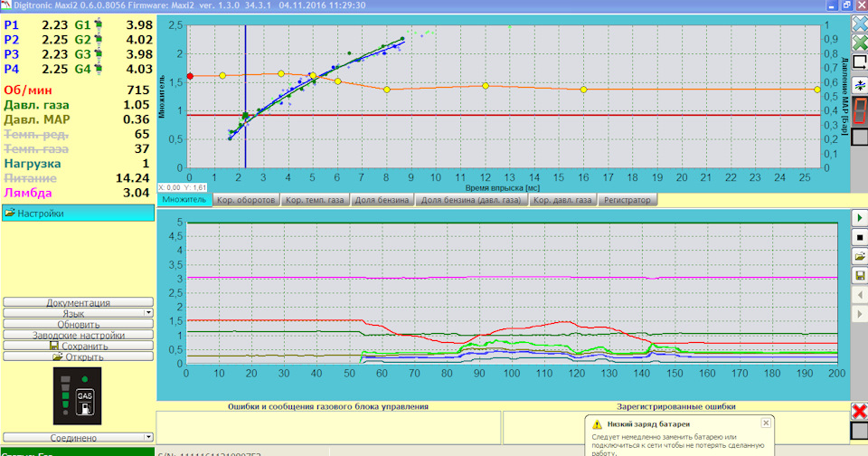This screenshot has width=868, height=456.
Task: Step forward with the right arrow recorder button
Action: (x=860, y=314)
